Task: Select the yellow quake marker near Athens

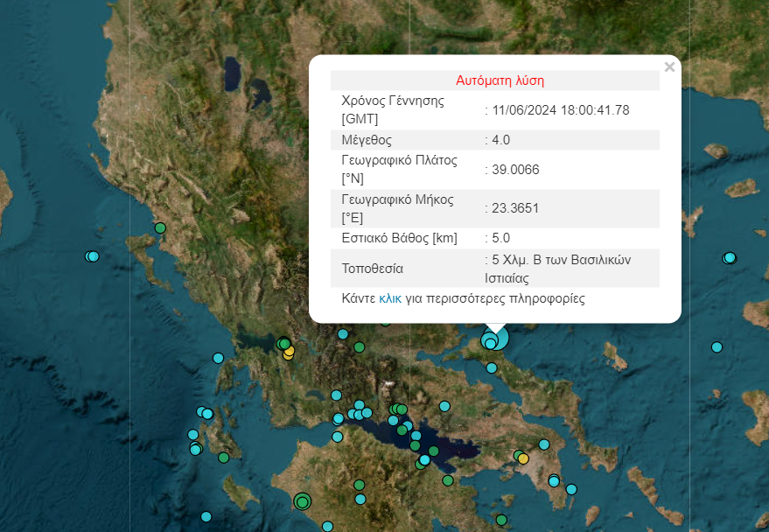Action: point(523,458)
